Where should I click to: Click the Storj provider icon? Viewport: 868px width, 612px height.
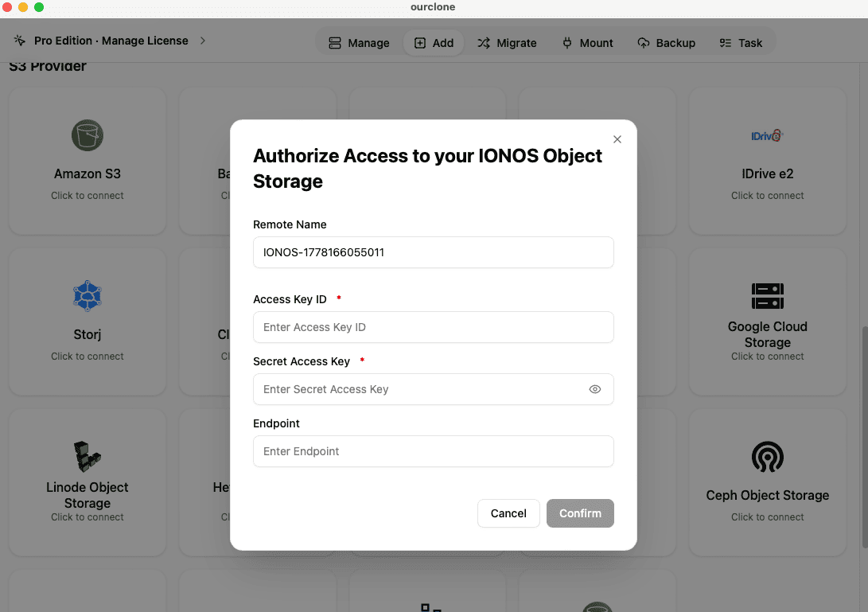[x=88, y=296]
